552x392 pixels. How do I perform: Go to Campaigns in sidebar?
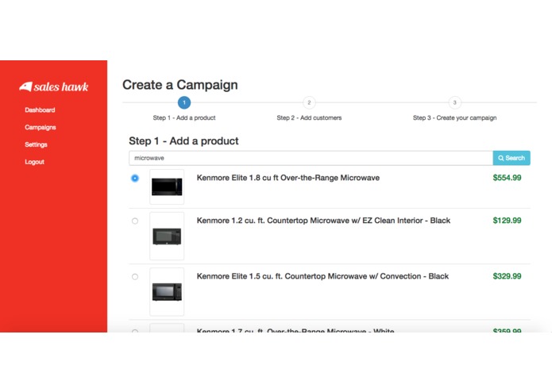[x=41, y=127]
